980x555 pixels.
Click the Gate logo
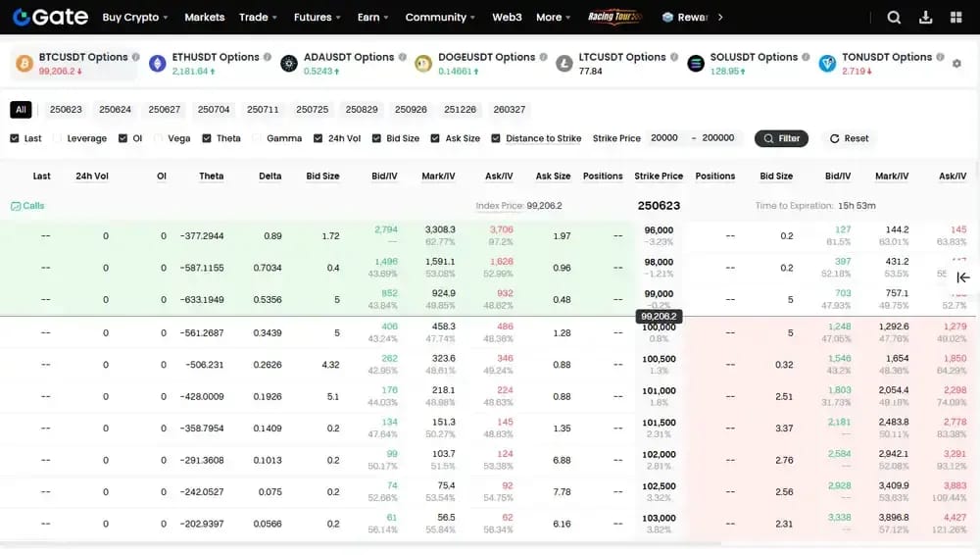[x=51, y=17]
